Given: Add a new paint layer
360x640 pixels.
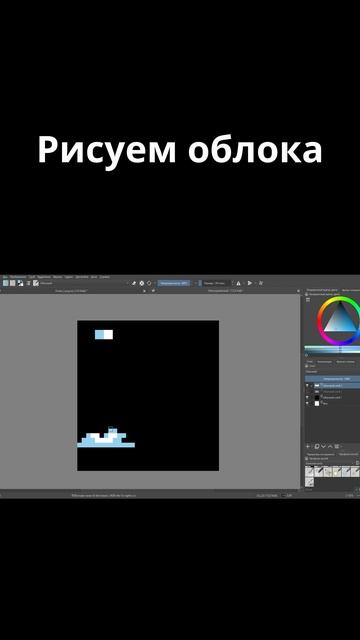Looking at the screenshot, I should click(x=308, y=447).
